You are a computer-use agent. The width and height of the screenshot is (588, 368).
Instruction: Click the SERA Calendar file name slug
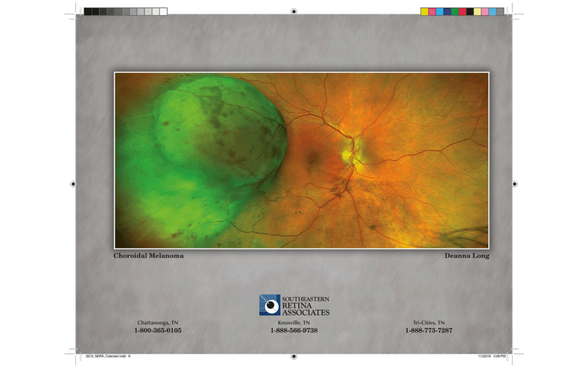(x=108, y=356)
